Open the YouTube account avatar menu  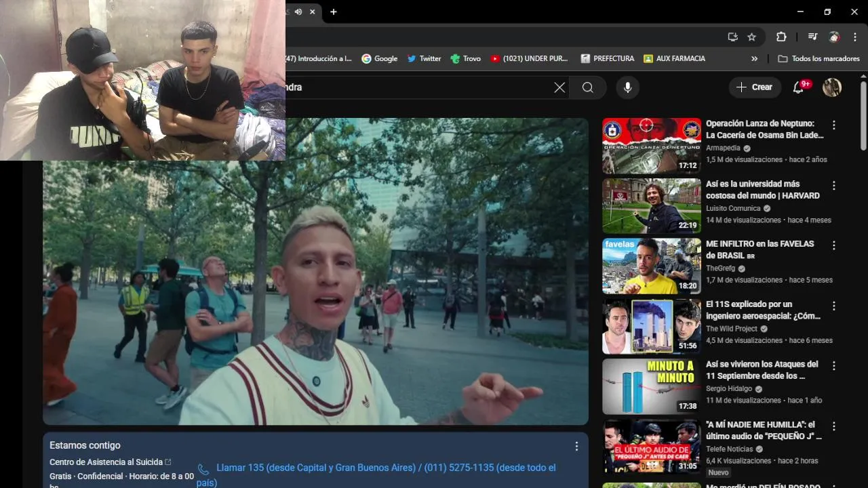(x=832, y=87)
